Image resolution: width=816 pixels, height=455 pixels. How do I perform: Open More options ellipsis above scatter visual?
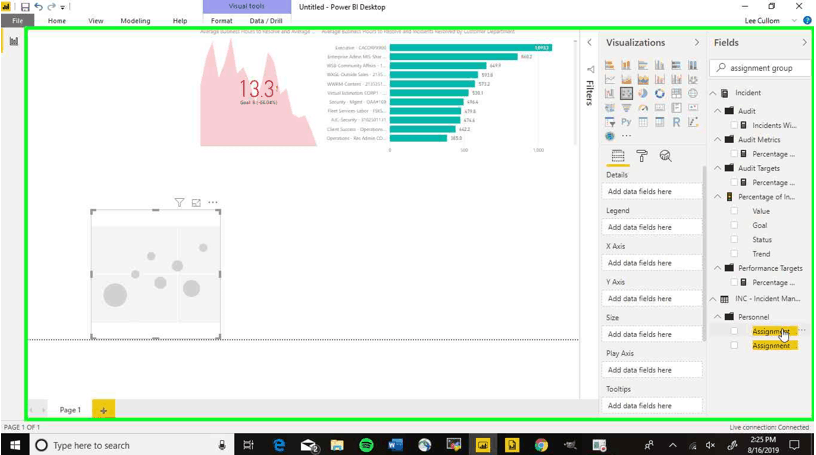point(213,203)
